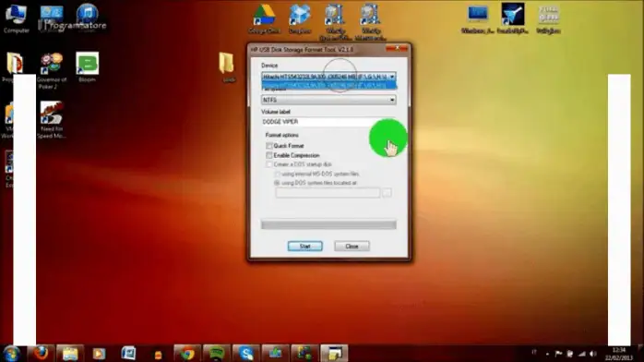Enable the Quick Format checkbox

[269, 146]
